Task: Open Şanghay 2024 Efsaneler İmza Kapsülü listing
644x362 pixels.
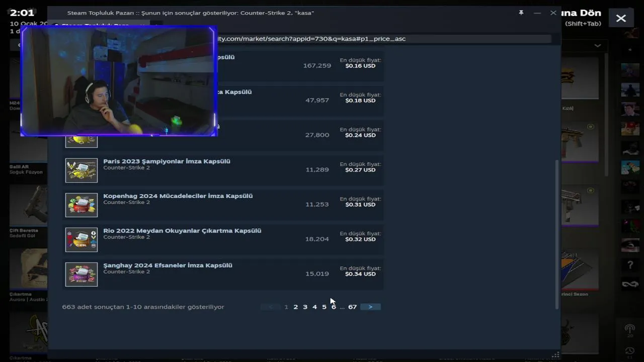Action: (168, 265)
